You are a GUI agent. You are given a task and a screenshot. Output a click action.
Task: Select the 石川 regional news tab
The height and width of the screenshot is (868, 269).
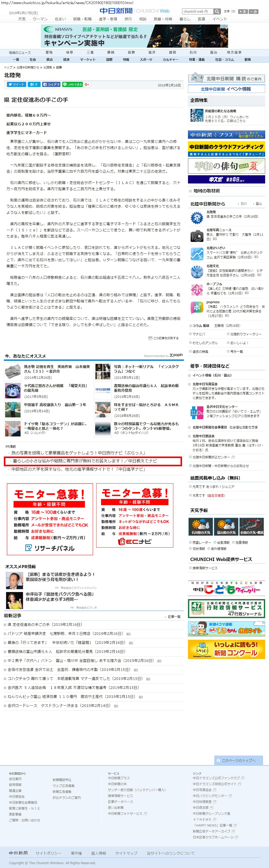click(193, 52)
